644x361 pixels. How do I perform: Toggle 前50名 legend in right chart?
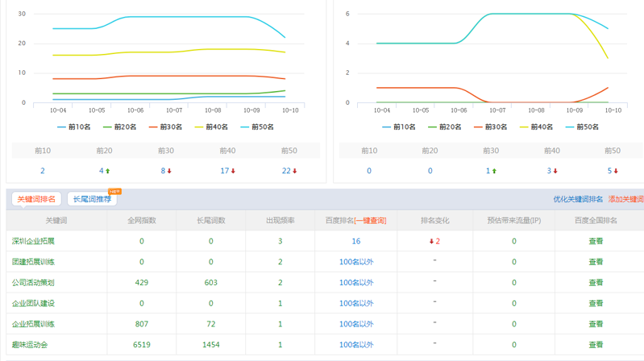click(582, 127)
